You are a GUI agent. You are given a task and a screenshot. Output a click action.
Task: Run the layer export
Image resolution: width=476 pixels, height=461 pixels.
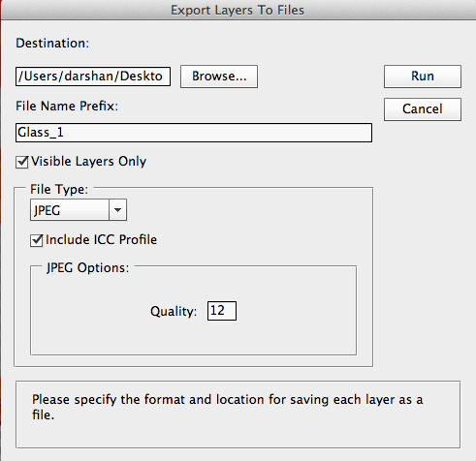click(423, 77)
